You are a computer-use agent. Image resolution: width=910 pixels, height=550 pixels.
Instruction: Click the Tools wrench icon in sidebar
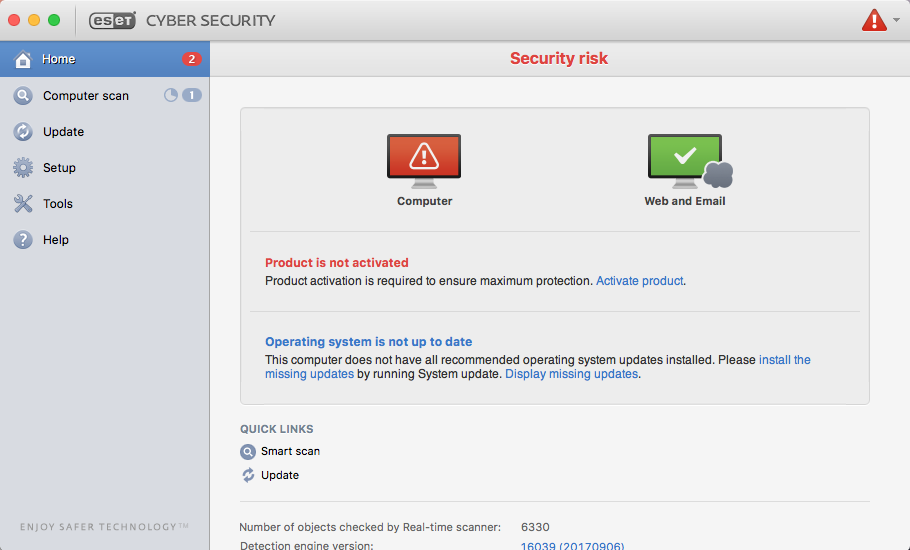click(23, 204)
